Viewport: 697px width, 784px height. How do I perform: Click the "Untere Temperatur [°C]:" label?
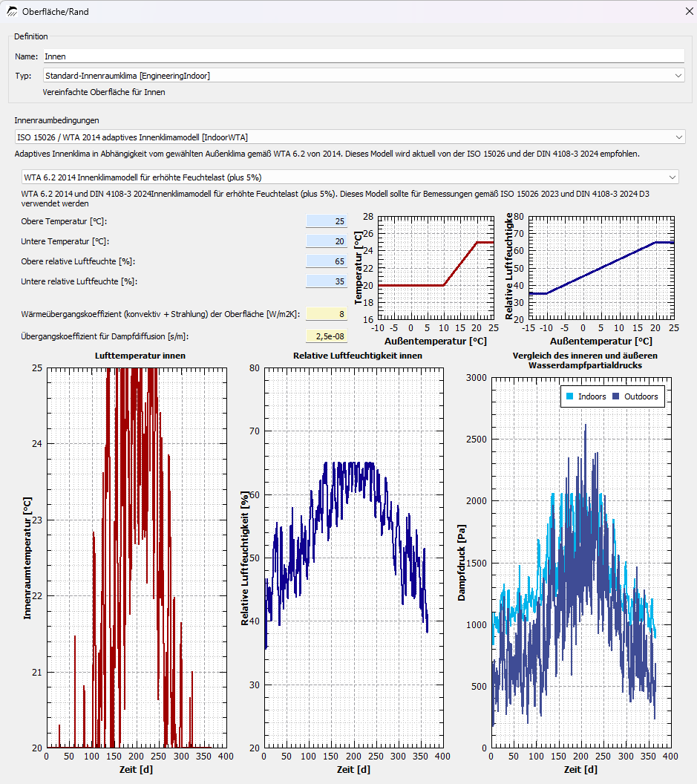coord(65,241)
